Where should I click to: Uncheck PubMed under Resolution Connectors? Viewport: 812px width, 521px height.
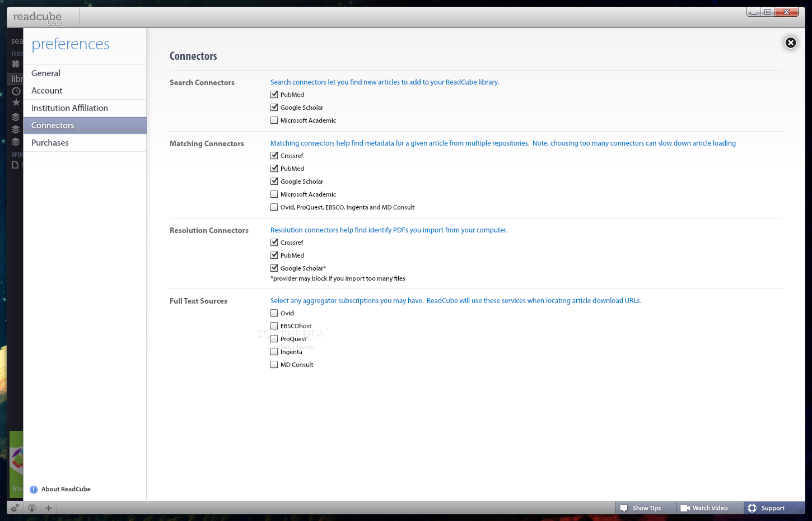(x=274, y=255)
